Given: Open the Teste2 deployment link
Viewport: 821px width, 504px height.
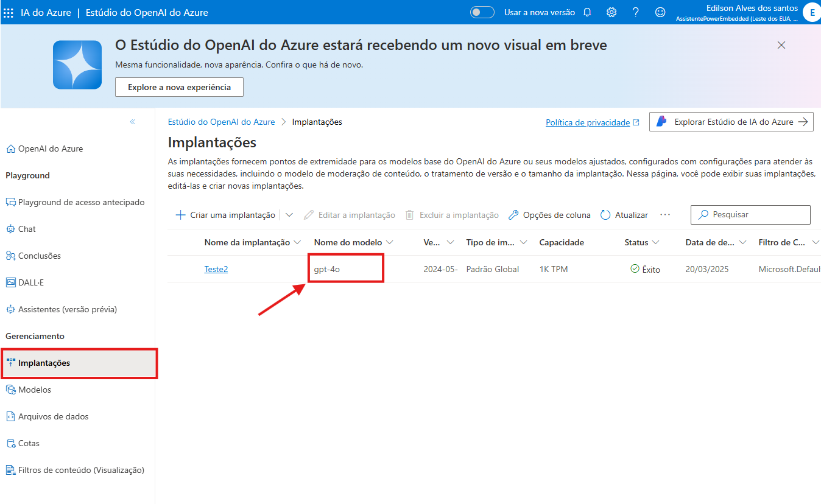Looking at the screenshot, I should pyautogui.click(x=216, y=269).
